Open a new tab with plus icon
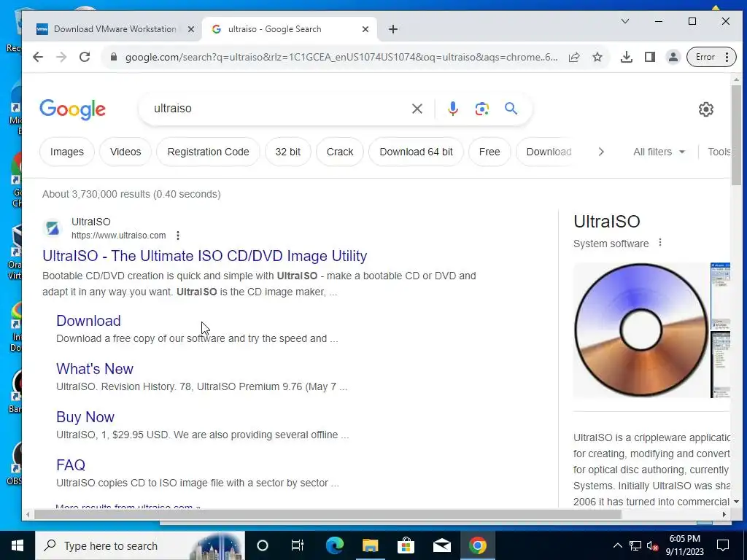The width and height of the screenshot is (747, 560). [392, 29]
